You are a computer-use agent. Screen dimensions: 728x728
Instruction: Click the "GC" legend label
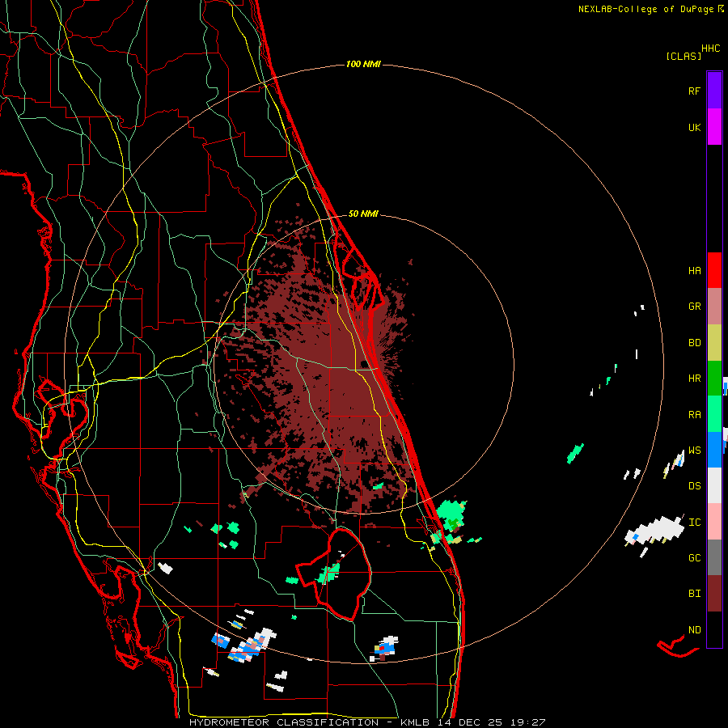click(x=695, y=558)
